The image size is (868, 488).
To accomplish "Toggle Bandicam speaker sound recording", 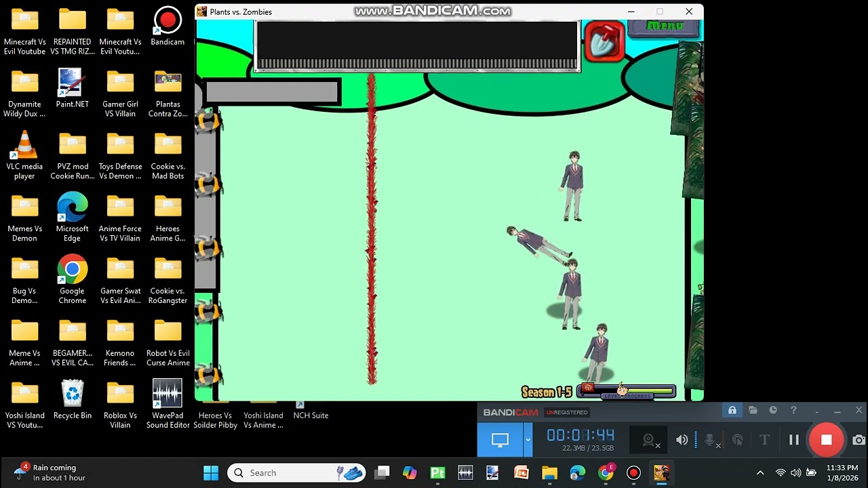I will pyautogui.click(x=682, y=440).
